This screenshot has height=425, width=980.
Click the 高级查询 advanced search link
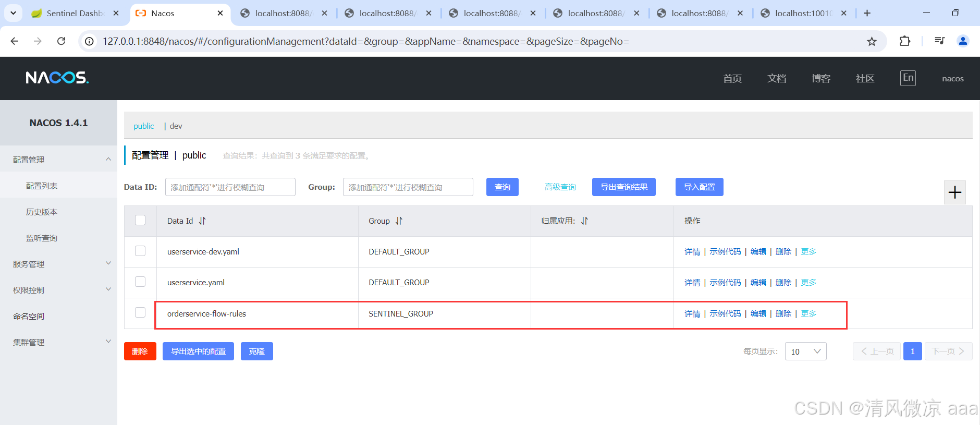(560, 187)
